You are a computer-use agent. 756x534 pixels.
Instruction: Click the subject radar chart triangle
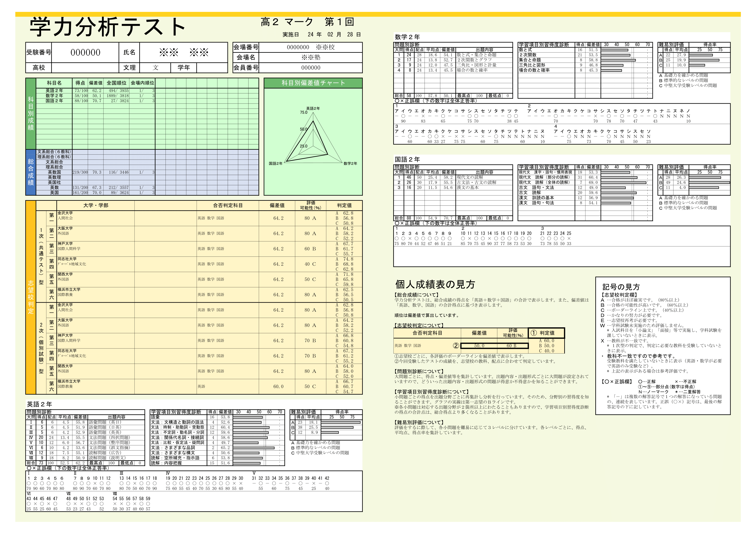click(313, 141)
